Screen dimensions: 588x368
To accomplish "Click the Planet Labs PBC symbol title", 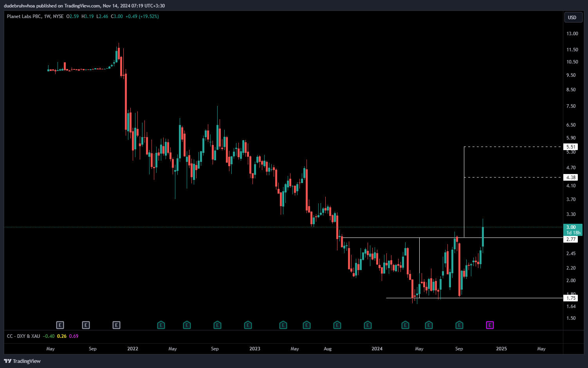I will (24, 16).
